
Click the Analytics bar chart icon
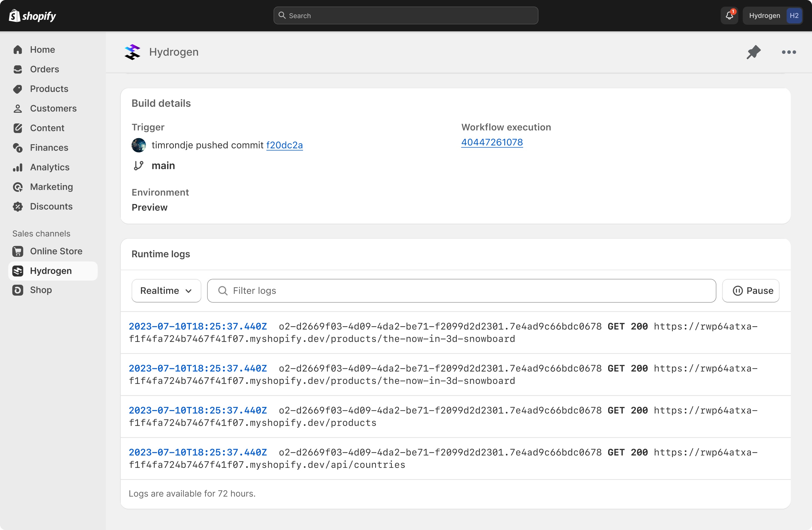(x=18, y=167)
